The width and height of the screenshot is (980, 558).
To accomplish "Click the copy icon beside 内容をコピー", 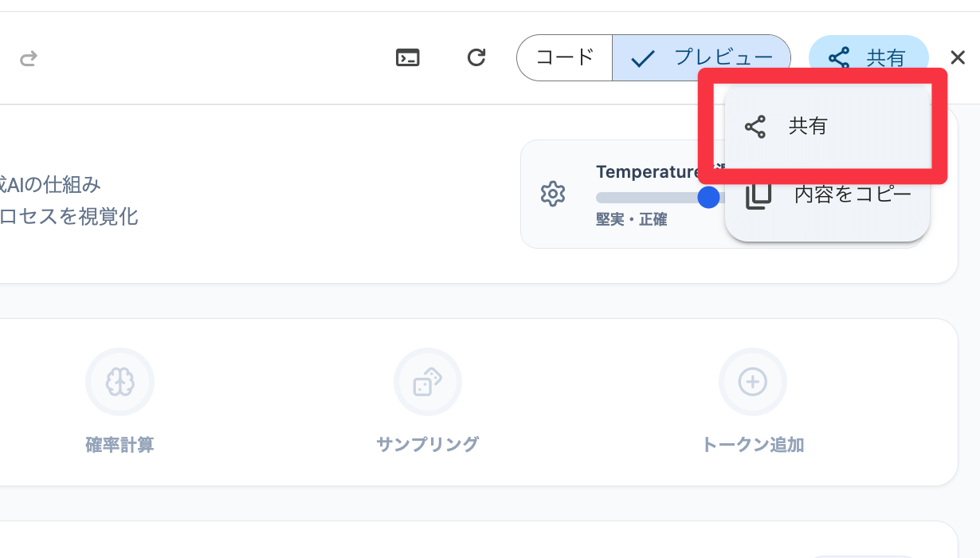I will [758, 195].
